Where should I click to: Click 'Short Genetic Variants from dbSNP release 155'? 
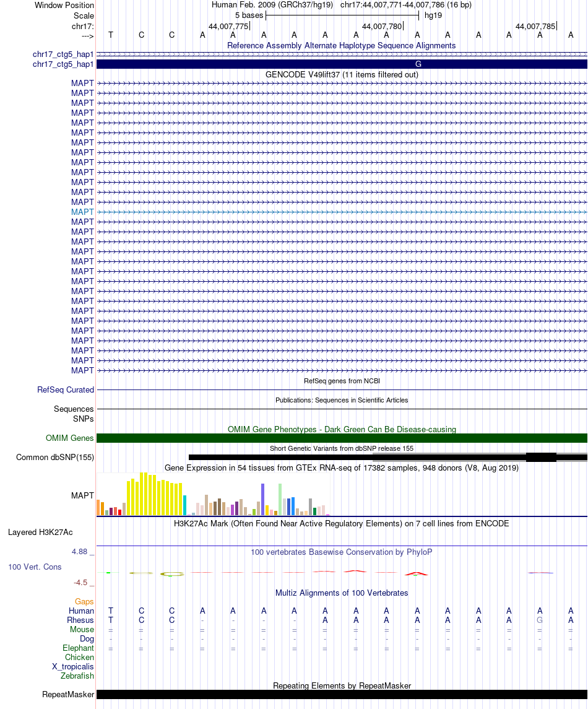(342, 448)
